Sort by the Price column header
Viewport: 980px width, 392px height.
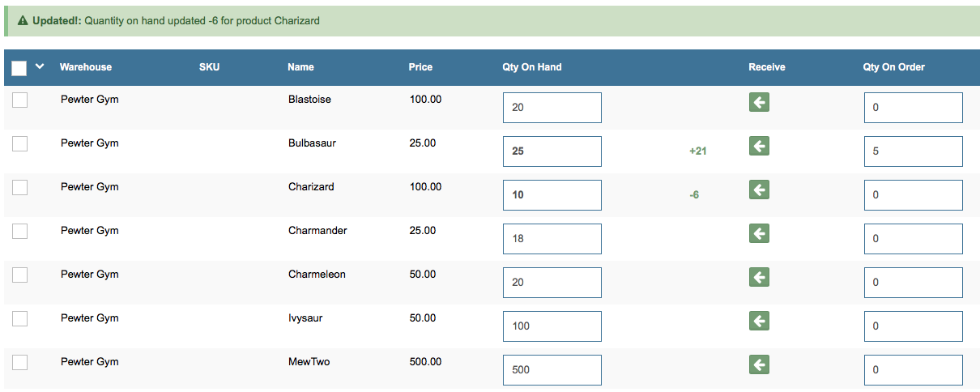click(420, 67)
